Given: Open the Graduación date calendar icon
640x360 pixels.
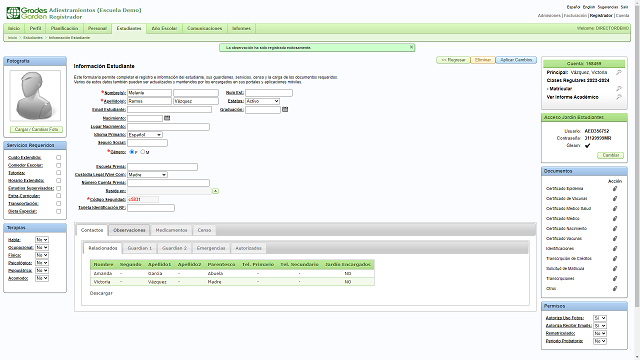Looking at the screenshot, I should [x=285, y=109].
